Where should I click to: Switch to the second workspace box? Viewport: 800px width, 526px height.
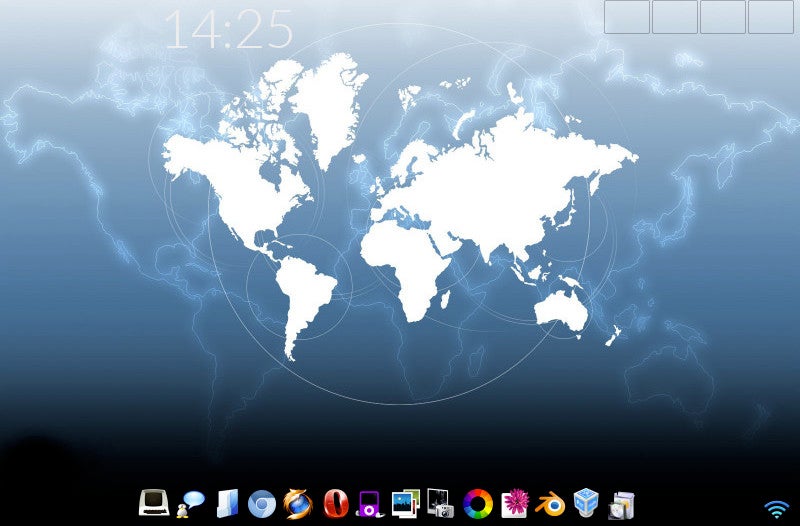(675, 17)
